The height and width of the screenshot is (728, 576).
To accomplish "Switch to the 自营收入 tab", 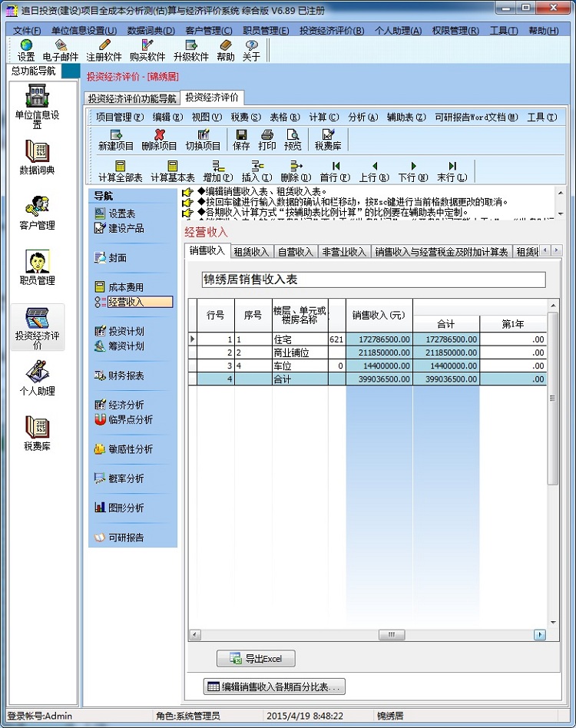I will (295, 252).
